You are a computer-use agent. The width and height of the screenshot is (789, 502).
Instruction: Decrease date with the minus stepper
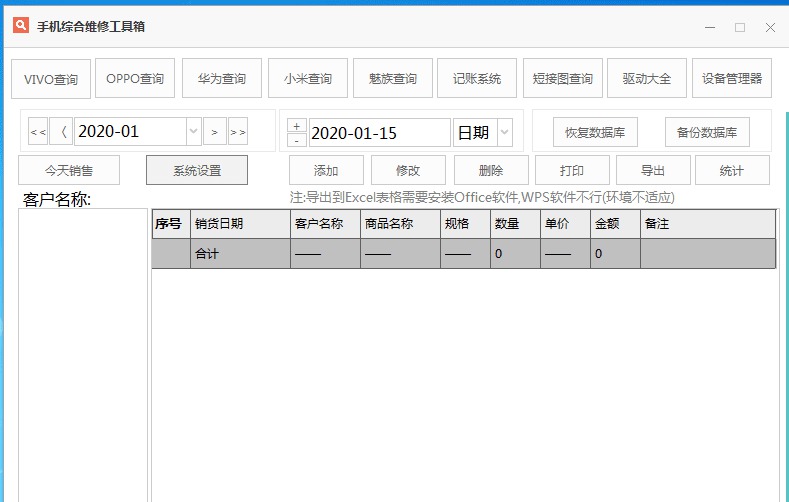click(297, 140)
